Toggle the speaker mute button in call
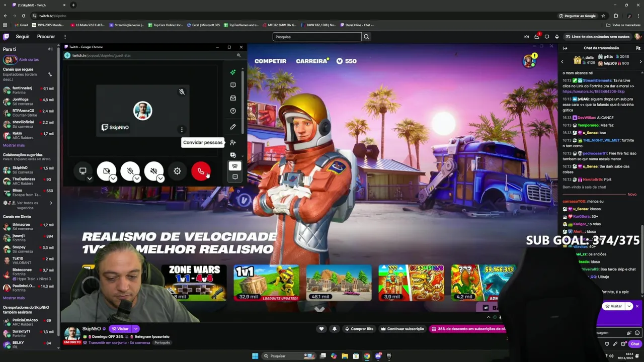The image size is (644, 362). pos(153,171)
